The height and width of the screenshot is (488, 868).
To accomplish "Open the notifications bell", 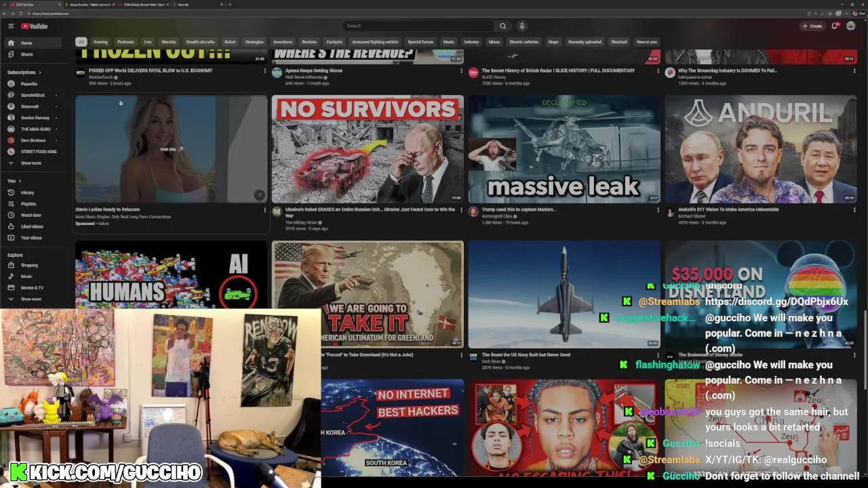I will coord(835,26).
